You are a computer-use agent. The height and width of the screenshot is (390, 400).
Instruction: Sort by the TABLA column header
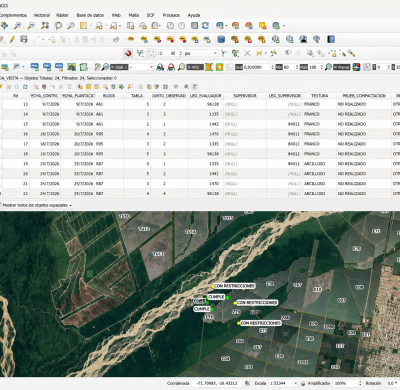137,96
